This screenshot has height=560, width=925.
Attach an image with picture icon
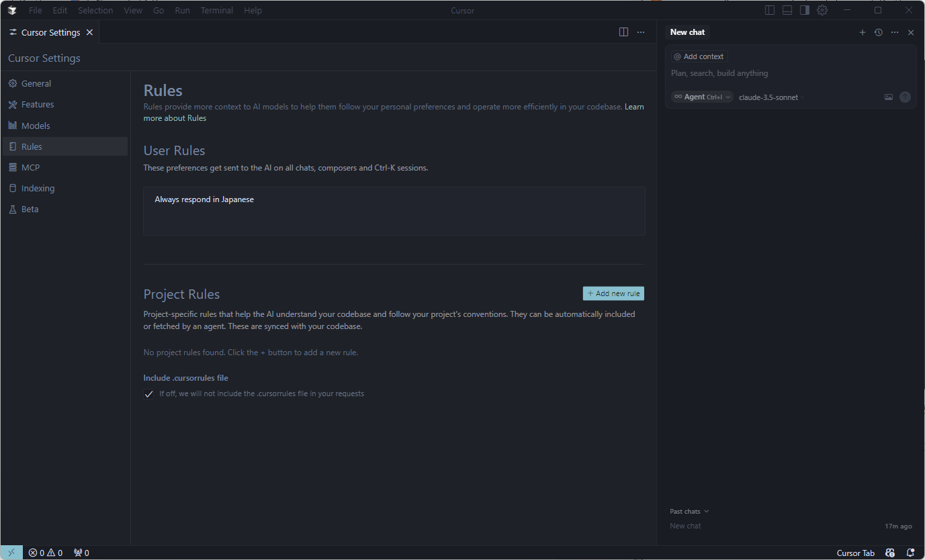pos(889,97)
